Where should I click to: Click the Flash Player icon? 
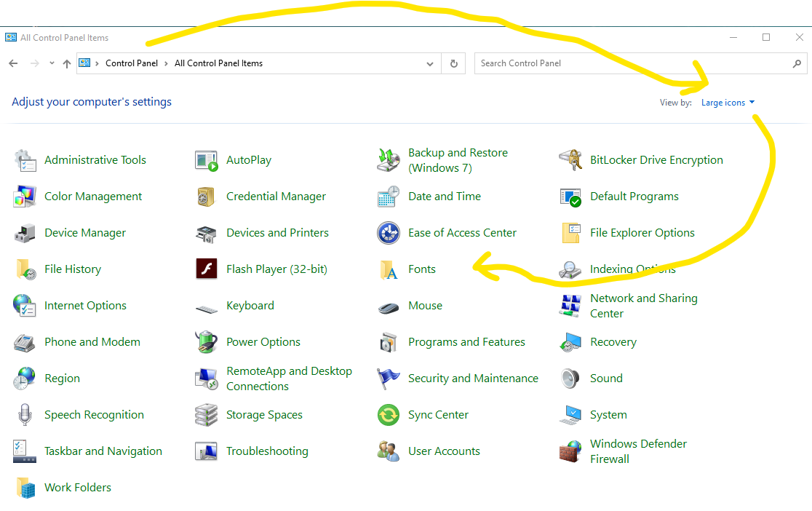point(207,269)
